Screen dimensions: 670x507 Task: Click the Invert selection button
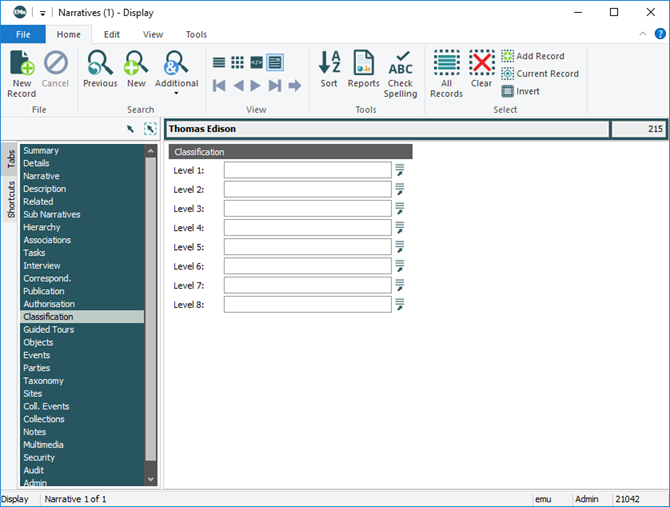(520, 91)
